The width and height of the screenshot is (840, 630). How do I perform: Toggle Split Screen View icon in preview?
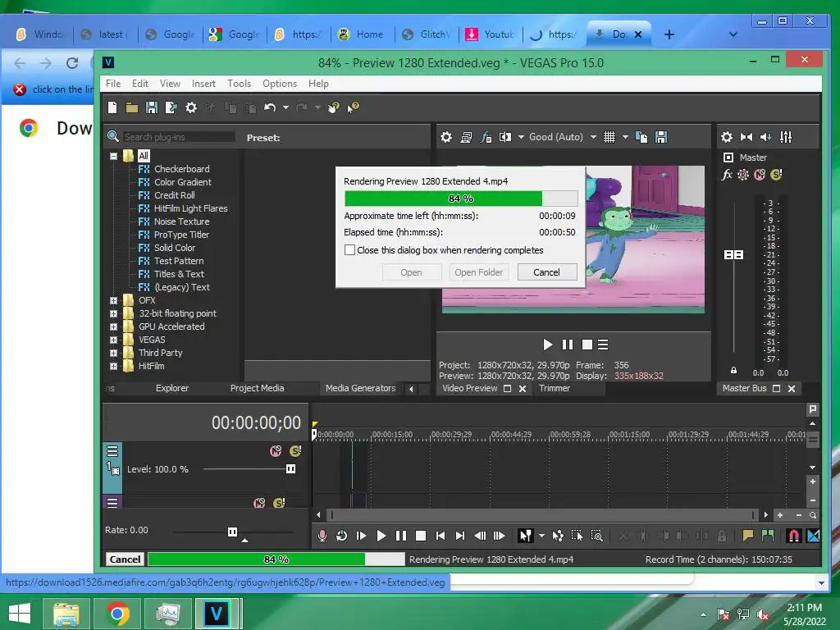tap(505, 137)
